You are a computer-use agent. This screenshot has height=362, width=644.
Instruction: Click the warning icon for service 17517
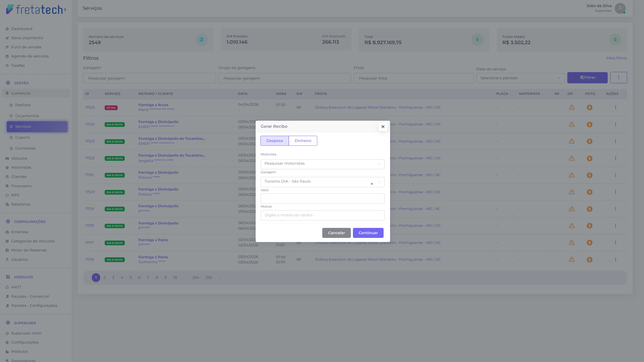(x=572, y=242)
